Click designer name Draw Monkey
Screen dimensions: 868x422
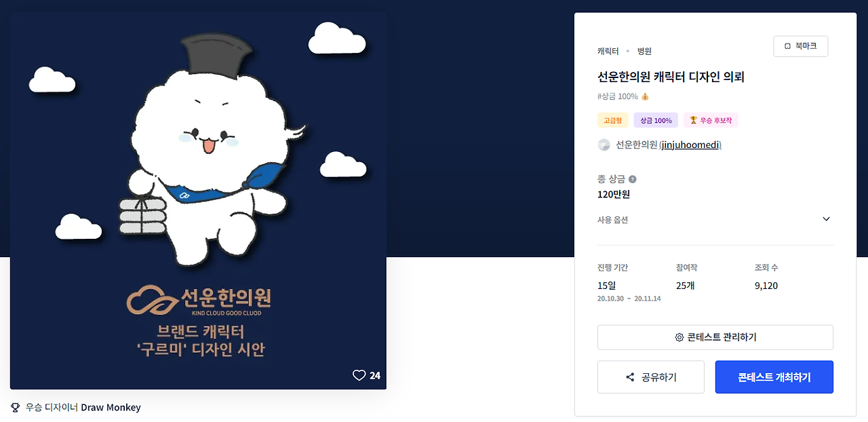111,408
